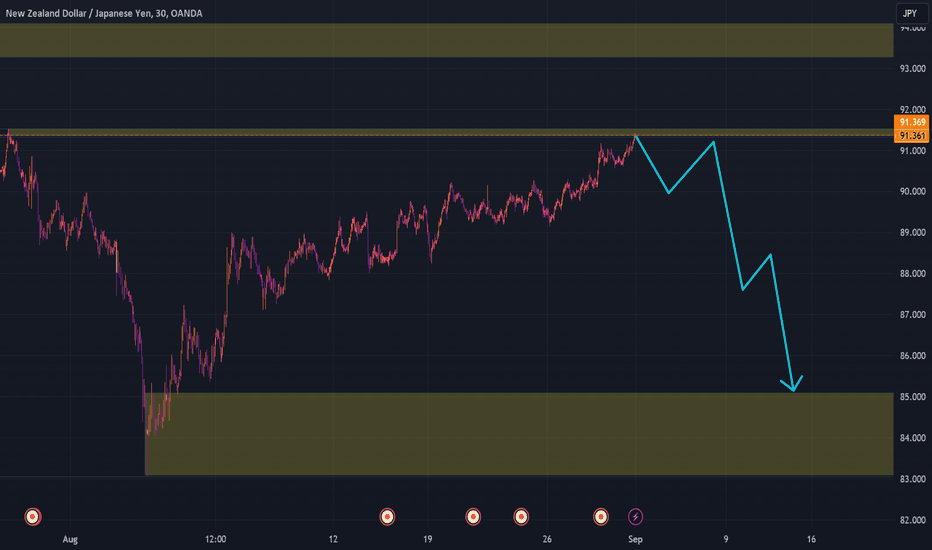The image size is (932, 550).
Task: Select the lower yellow demand zone near 84.000
Action: point(519,434)
